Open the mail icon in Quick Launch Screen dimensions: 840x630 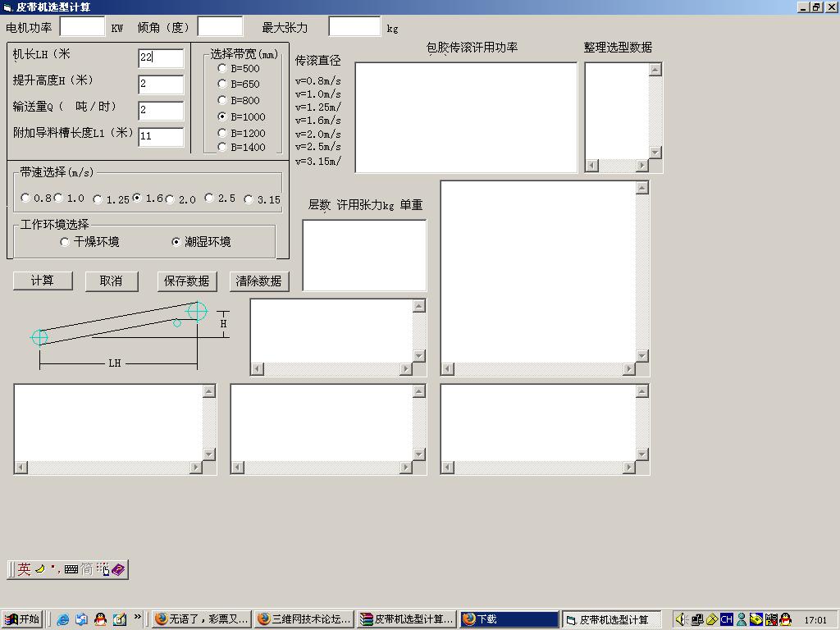point(81,619)
